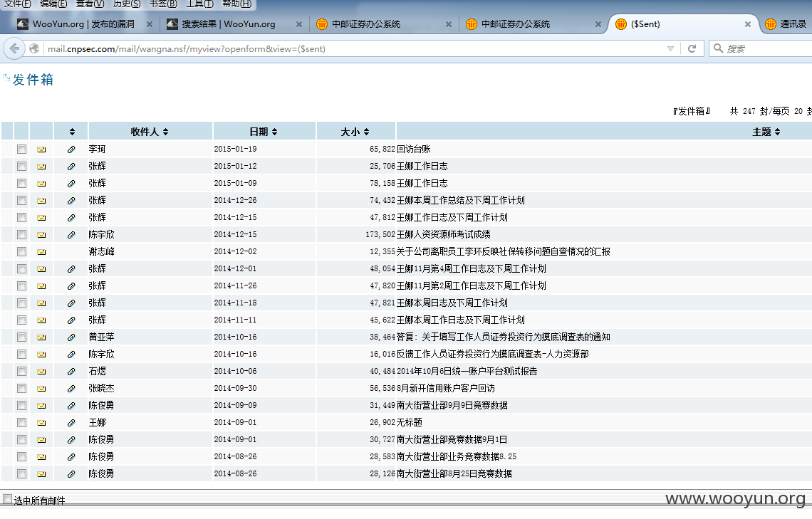Check the box for the 无标题 mail
Image resolution: width=812 pixels, height=519 pixels.
21,422
